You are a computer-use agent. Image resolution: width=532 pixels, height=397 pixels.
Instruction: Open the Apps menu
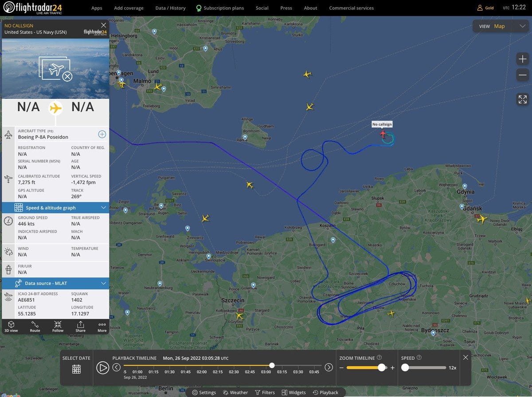[x=97, y=8]
